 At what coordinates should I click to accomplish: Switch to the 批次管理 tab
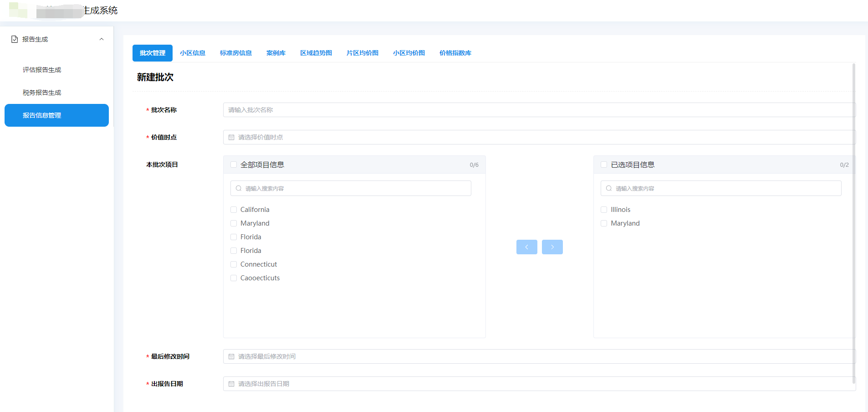pos(153,53)
